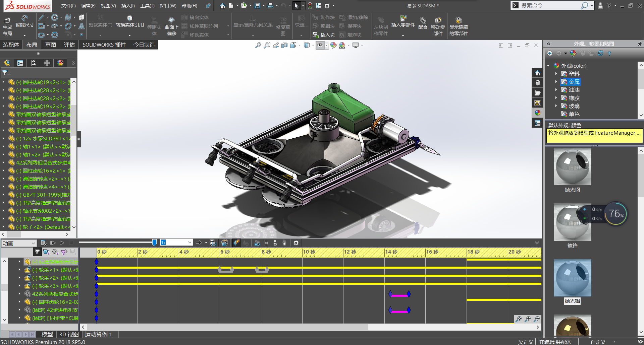Open the FeatureManager design tree tab
Image resolution: width=644 pixels, height=345 pixels.
7,63
